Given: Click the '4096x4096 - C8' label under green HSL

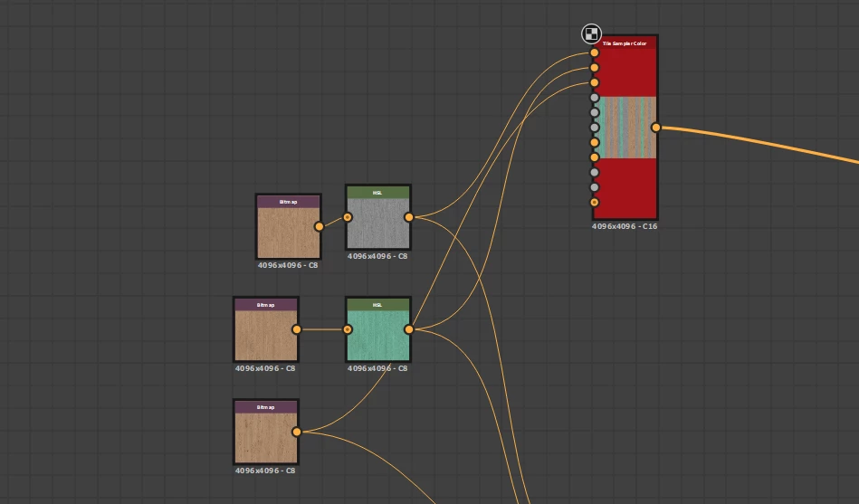Looking at the screenshot, I should [x=377, y=368].
